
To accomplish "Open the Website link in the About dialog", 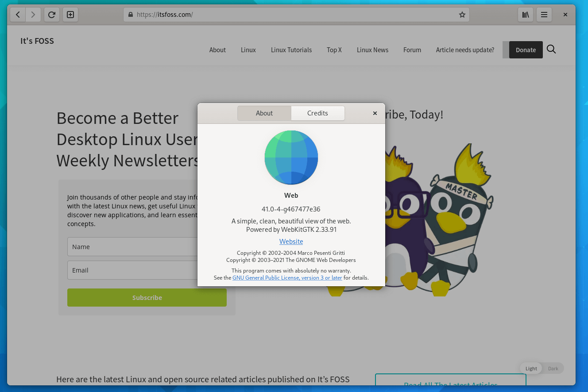I will (x=291, y=241).
